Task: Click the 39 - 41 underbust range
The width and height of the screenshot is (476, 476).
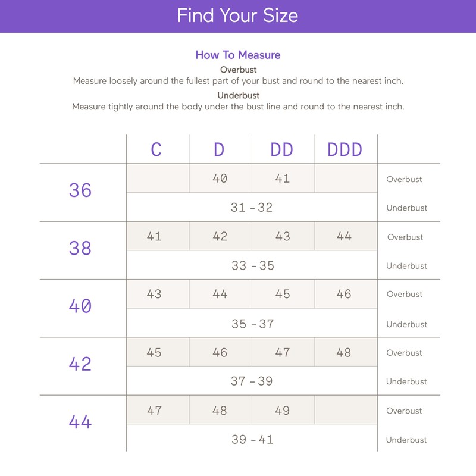Action: point(252,440)
